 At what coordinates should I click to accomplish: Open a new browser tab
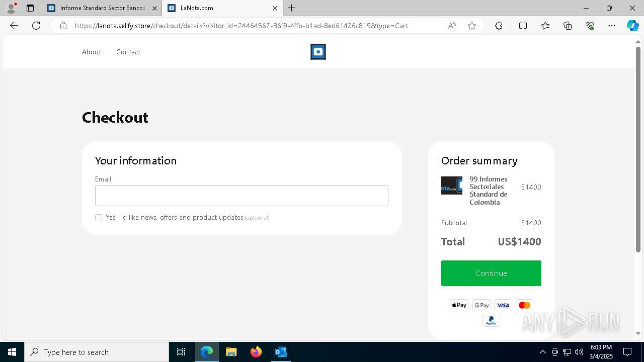point(292,8)
